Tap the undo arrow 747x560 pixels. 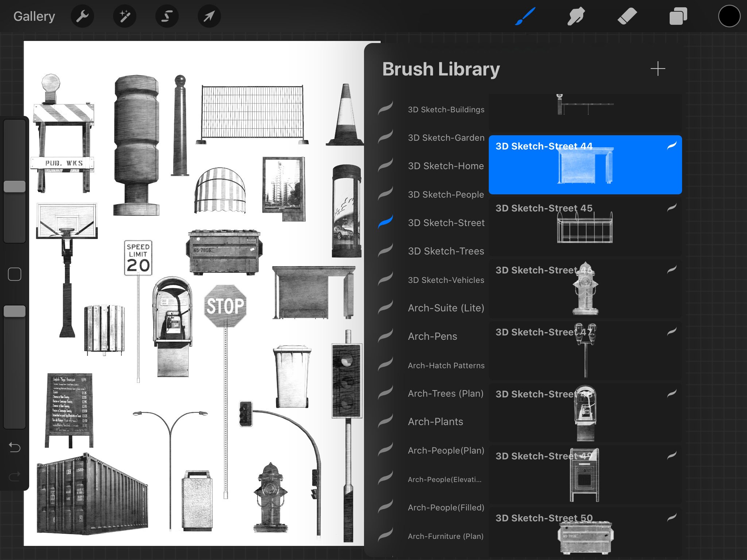pos(15,447)
